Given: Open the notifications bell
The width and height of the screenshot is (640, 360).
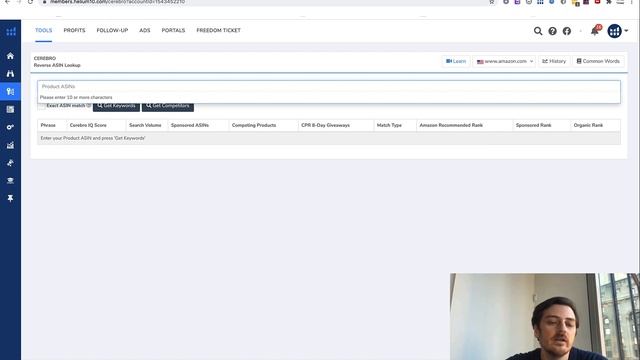Looking at the screenshot, I should [x=595, y=31].
